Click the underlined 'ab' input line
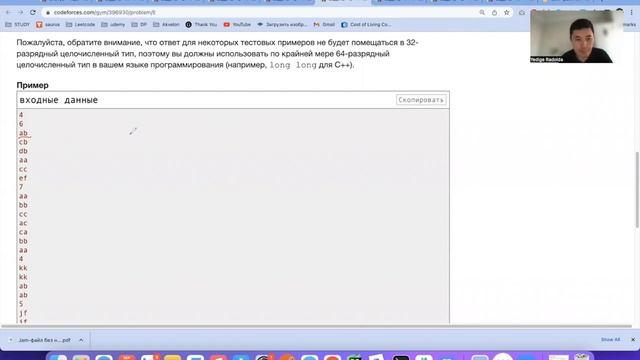This screenshot has width=640, height=360. [x=23, y=133]
